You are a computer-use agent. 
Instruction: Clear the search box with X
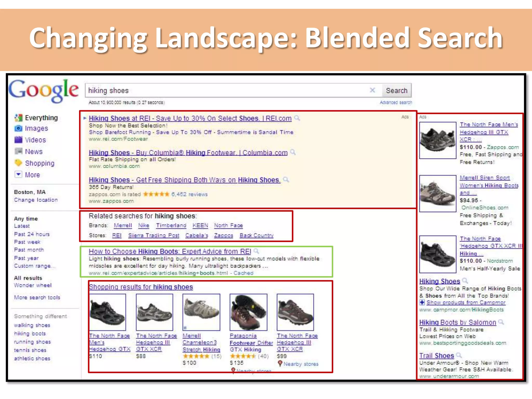[372, 90]
